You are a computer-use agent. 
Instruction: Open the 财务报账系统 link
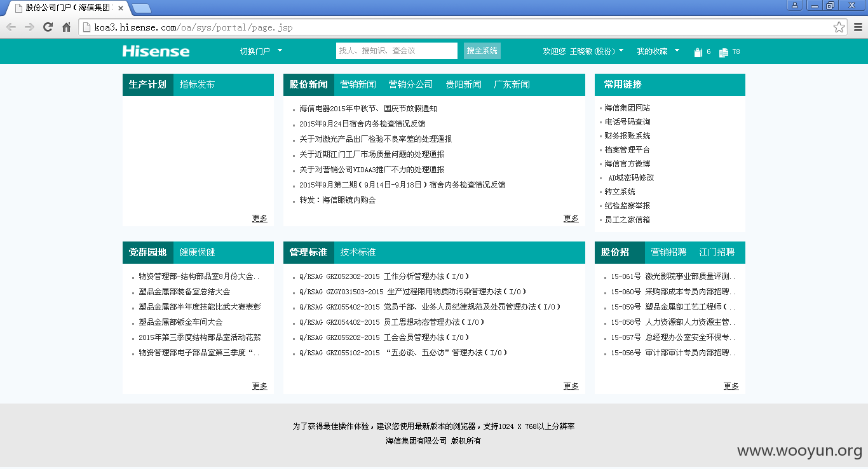627,136
